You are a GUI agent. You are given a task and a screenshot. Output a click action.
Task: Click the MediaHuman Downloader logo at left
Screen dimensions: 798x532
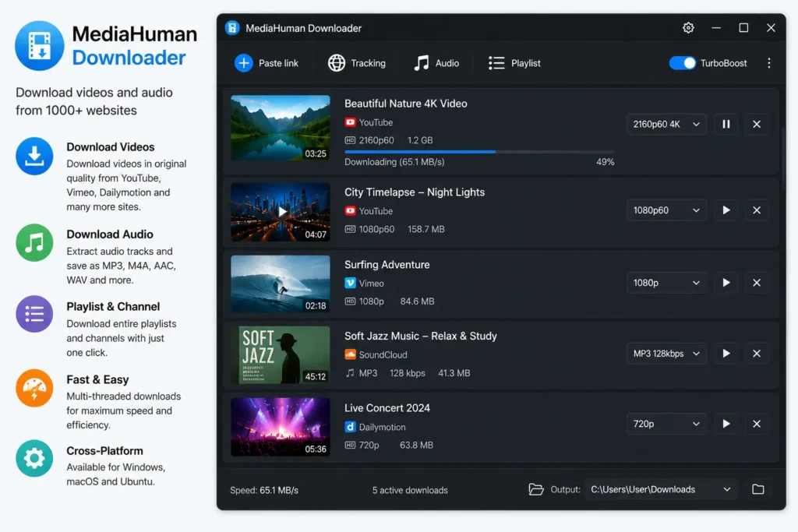(x=39, y=46)
